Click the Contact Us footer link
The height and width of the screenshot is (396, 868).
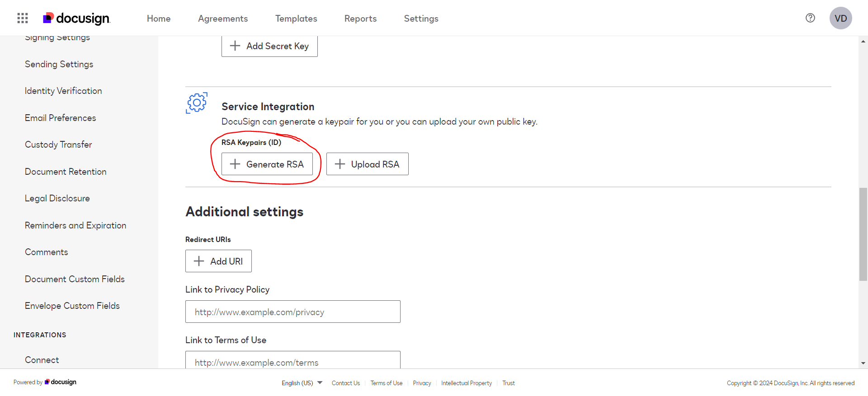point(346,383)
